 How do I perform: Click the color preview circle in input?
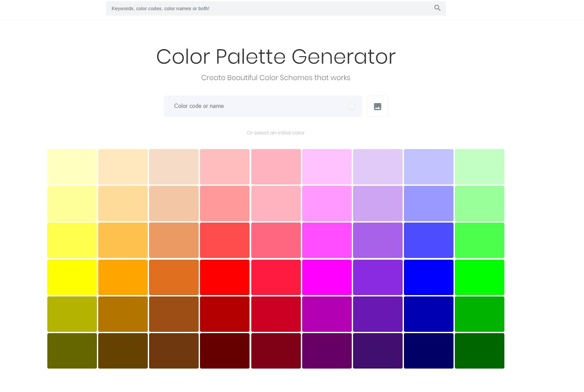pyautogui.click(x=351, y=106)
